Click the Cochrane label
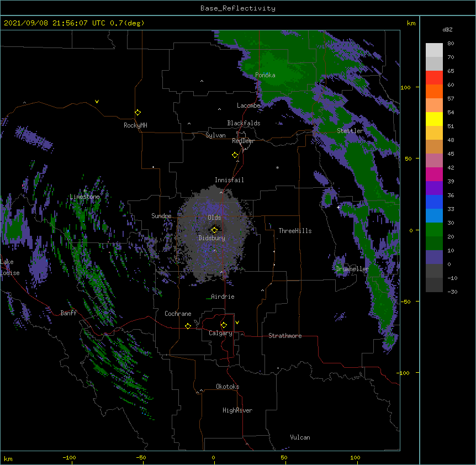The height and width of the screenshot is (465, 476). pyautogui.click(x=178, y=314)
